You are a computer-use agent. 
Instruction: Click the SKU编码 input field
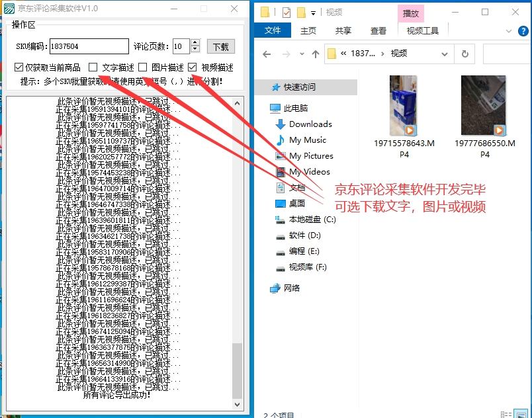click(89, 46)
